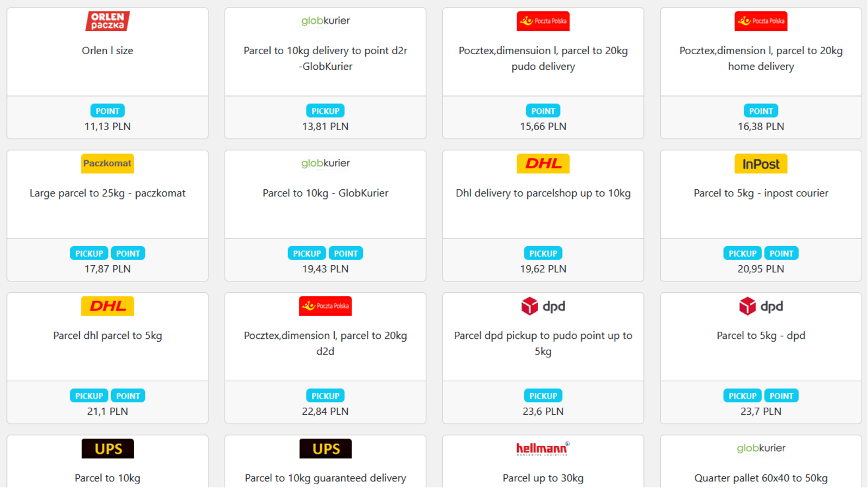Click PICKUP badge on Pocztex d2d card
Viewport: 868px width, 488px height.
coord(325,396)
